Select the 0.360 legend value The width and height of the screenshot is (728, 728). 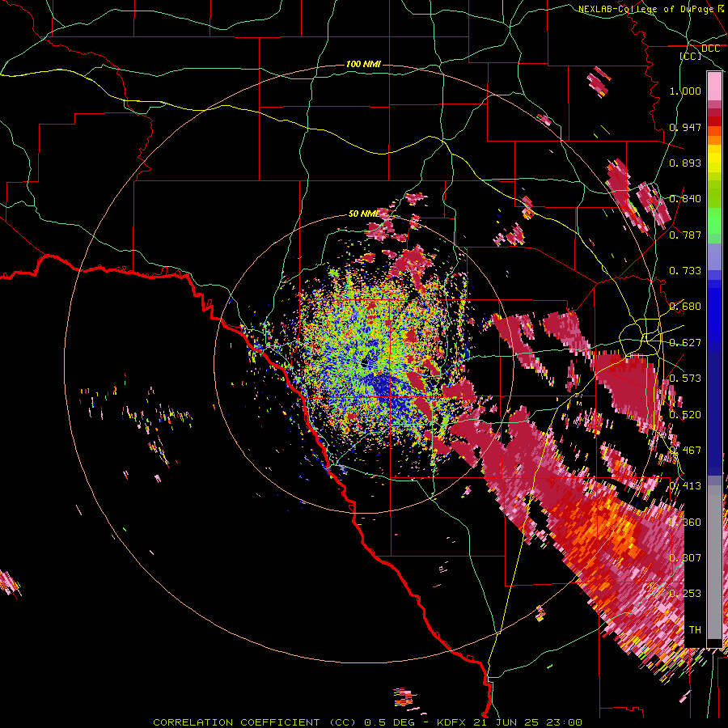(x=685, y=523)
